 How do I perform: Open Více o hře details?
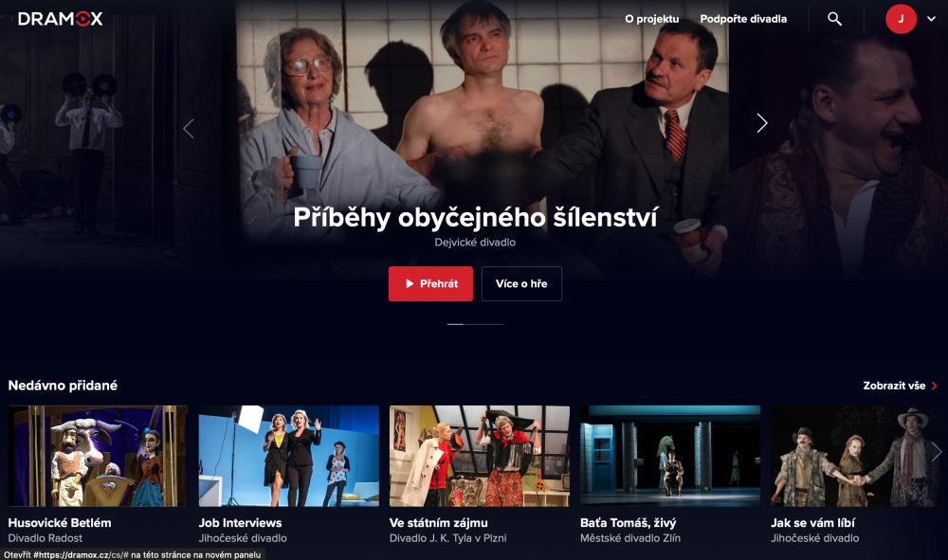(521, 283)
